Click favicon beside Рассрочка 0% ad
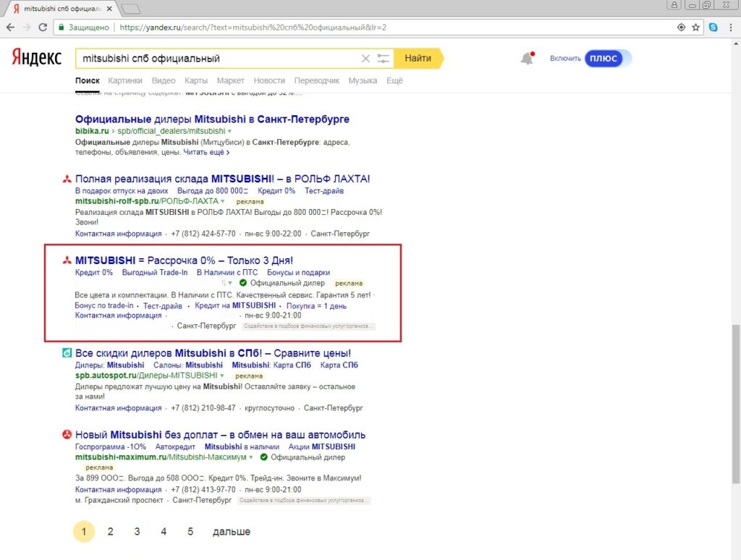This screenshot has height=560, width=741. point(67,260)
